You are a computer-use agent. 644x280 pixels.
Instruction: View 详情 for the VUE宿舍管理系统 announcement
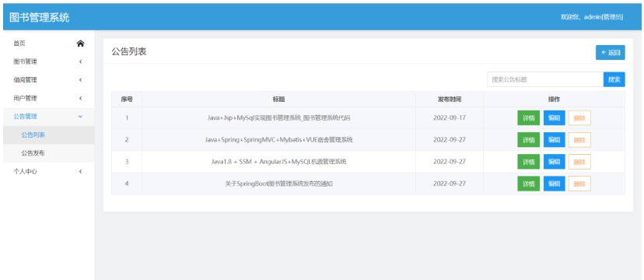pos(529,139)
